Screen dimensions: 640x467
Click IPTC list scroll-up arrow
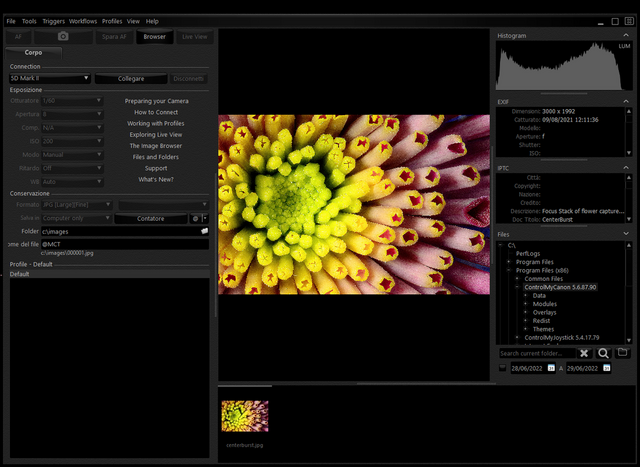(629, 178)
